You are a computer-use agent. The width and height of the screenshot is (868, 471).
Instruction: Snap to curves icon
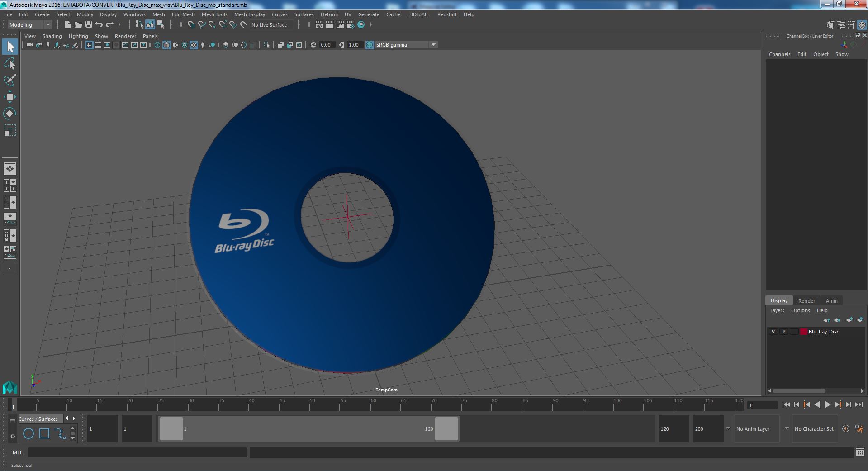(201, 25)
